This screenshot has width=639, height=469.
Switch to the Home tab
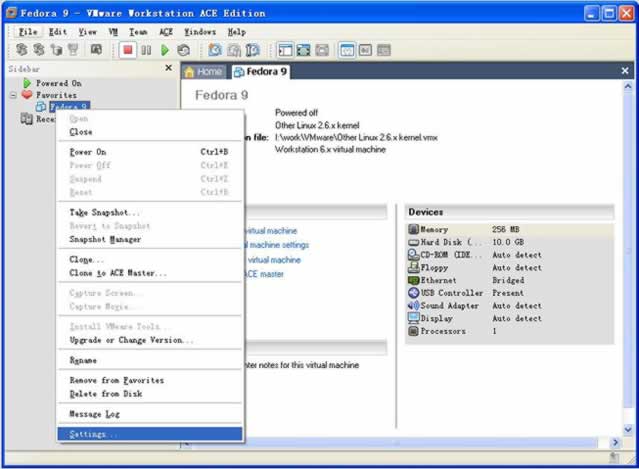pyautogui.click(x=204, y=72)
